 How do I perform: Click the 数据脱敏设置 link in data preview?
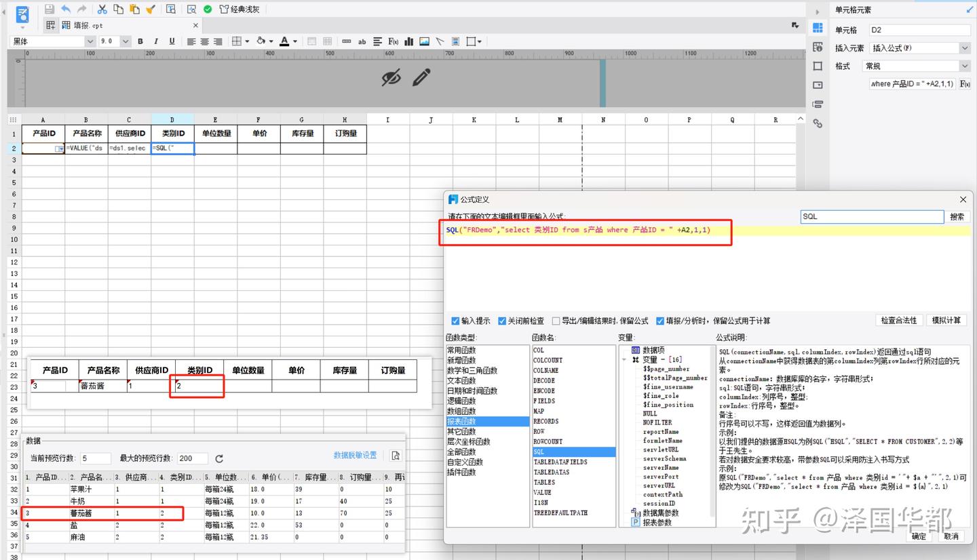pos(355,455)
